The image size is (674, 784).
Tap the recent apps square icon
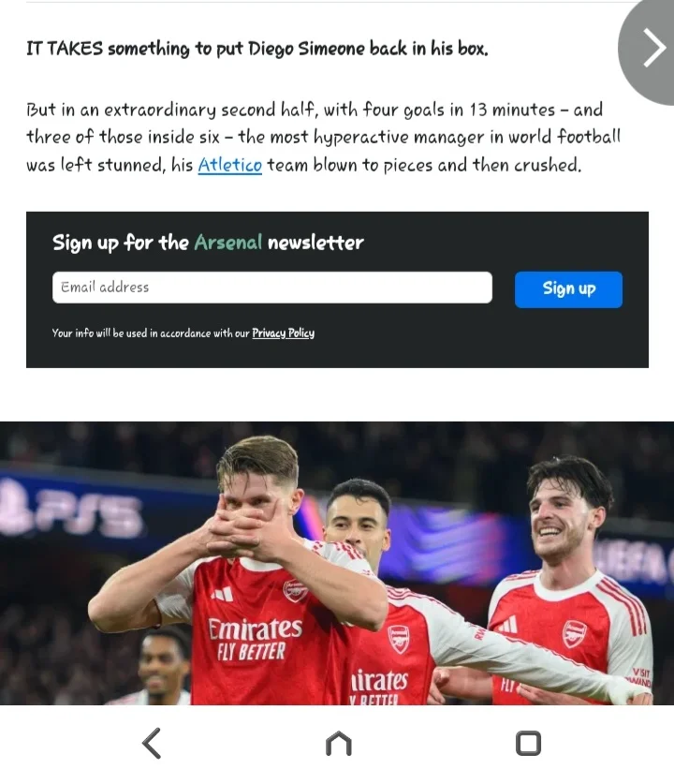click(x=528, y=743)
